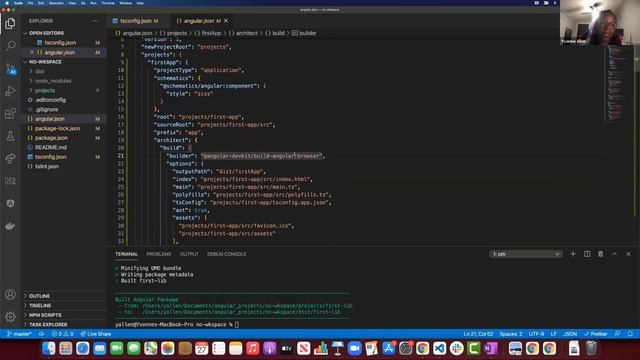Open the Accounts icon in activity bar

click(10, 294)
